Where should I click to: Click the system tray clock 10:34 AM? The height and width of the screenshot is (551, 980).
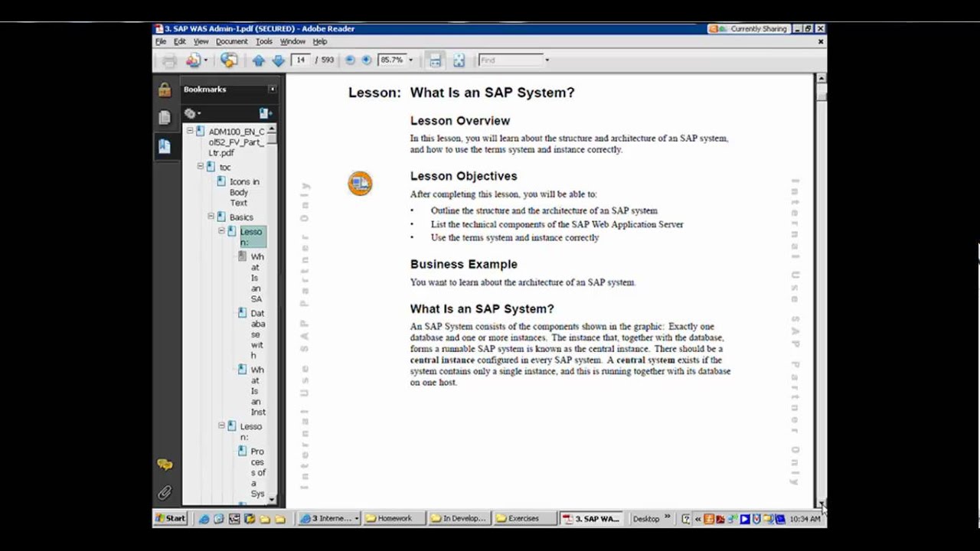click(805, 519)
